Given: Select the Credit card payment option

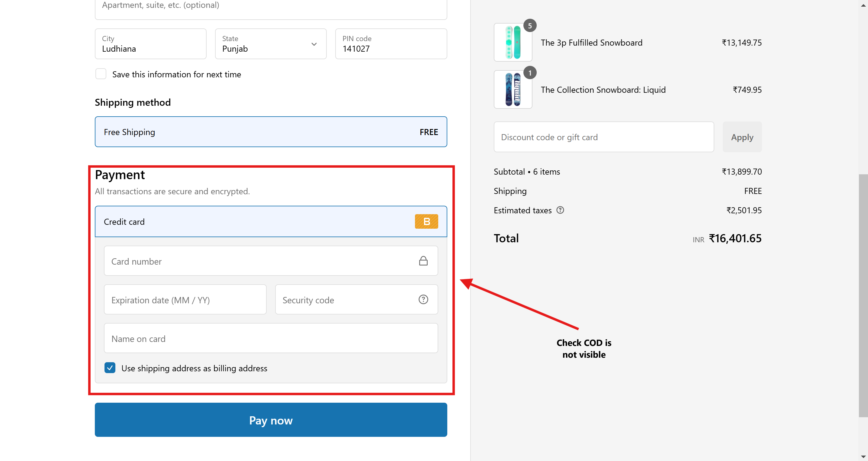Looking at the screenshot, I should pos(271,221).
